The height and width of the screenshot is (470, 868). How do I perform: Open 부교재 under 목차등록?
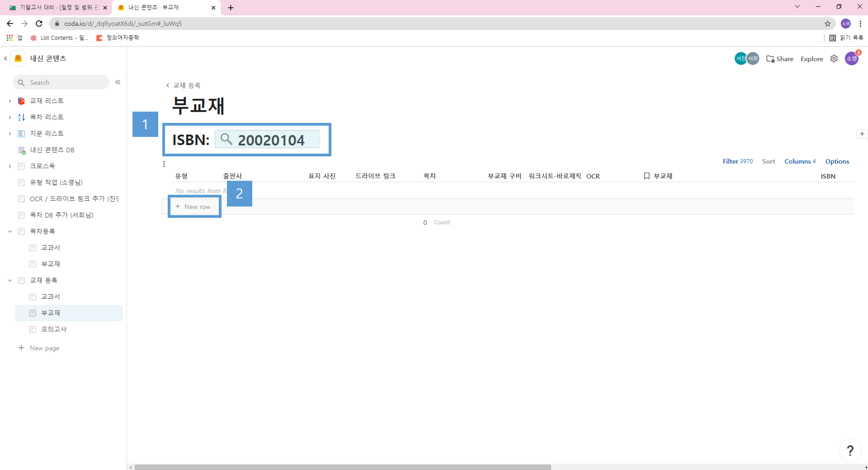(x=51, y=264)
